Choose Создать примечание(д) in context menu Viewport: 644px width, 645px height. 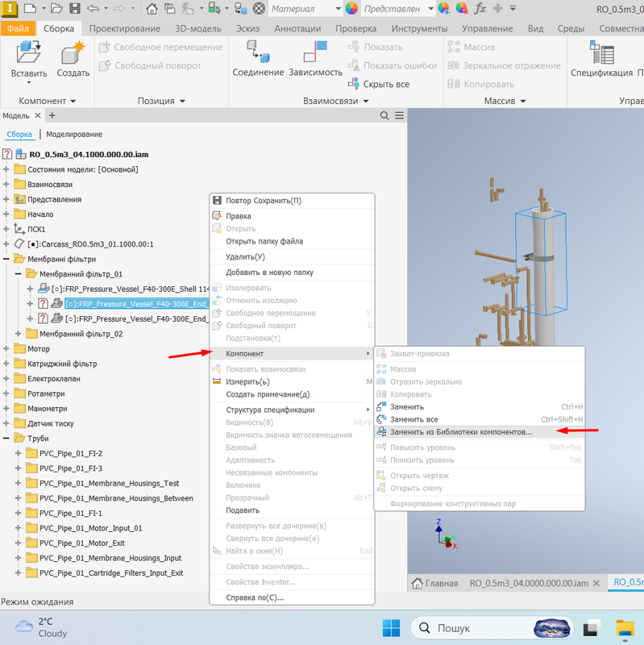tap(292, 394)
